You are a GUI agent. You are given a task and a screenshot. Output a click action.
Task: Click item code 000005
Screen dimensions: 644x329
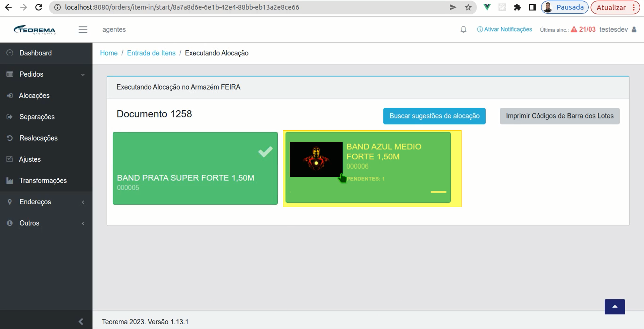point(128,187)
